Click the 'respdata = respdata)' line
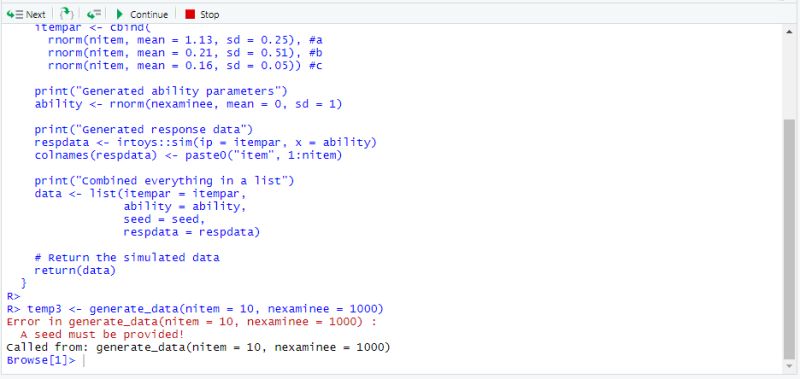Screen dimensions: 800x379 (x=191, y=232)
